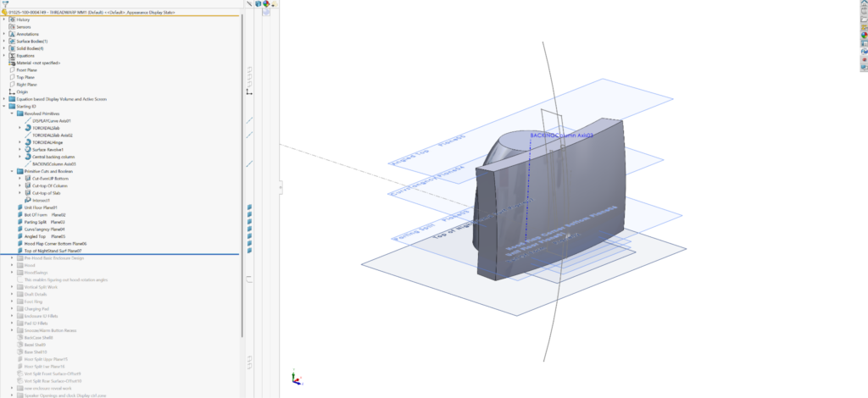
Task: Click the panel collapse handle beside viewport
Action: point(281,187)
